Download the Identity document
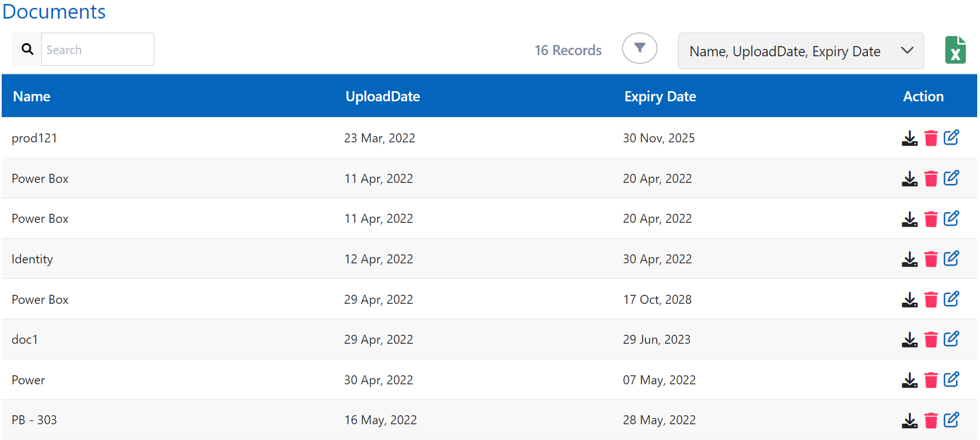This screenshot has height=440, width=980. coord(909,259)
